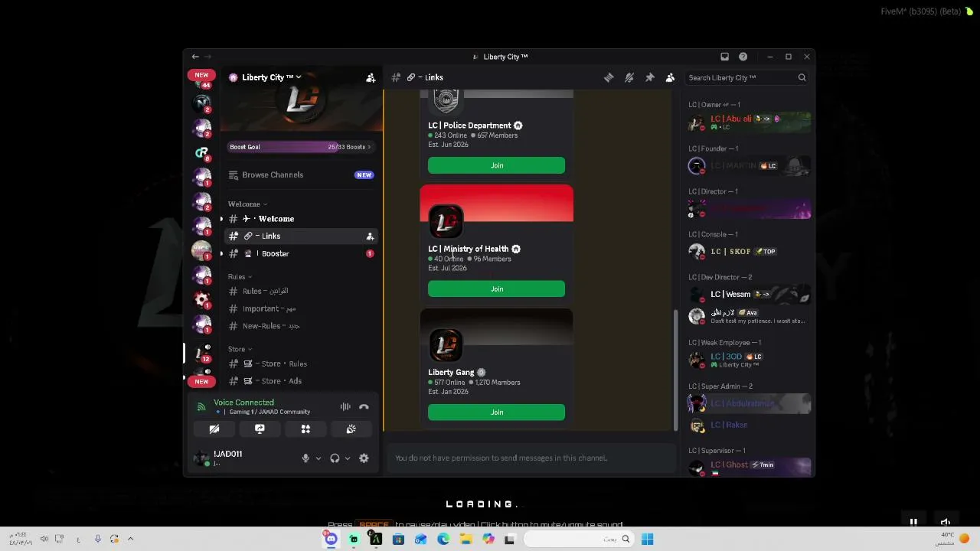This screenshot has height=551, width=980.
Task: Open the !JAD011 user profile panel
Action: coord(243,458)
